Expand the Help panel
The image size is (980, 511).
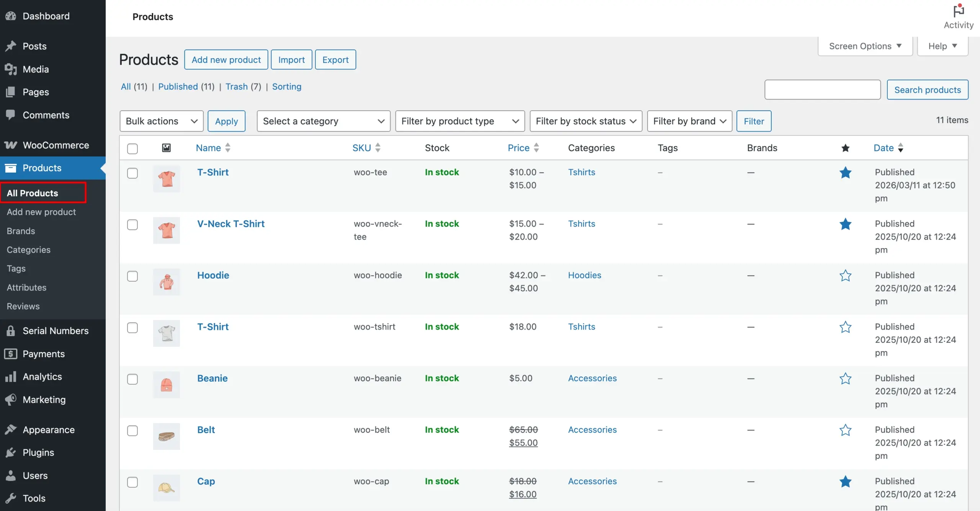pos(942,46)
